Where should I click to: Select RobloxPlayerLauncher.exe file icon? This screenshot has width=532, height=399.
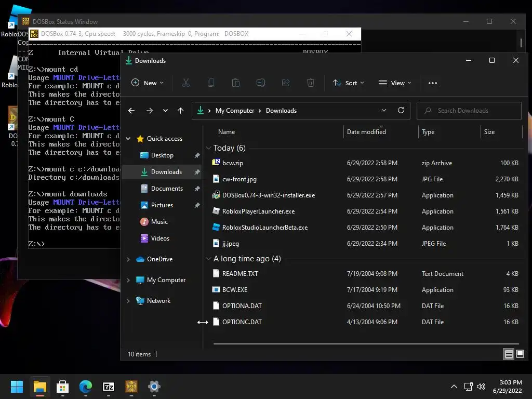tap(216, 211)
